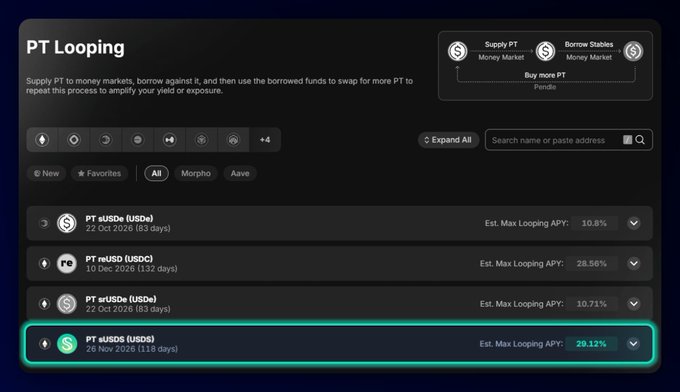680x392 pixels.
Task: Filter by Favorites
Action: 99,173
